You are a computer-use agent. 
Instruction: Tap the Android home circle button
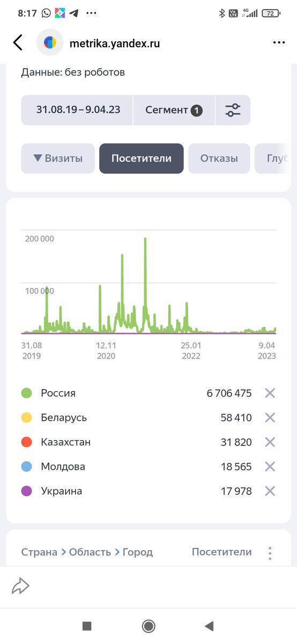[x=148, y=626]
